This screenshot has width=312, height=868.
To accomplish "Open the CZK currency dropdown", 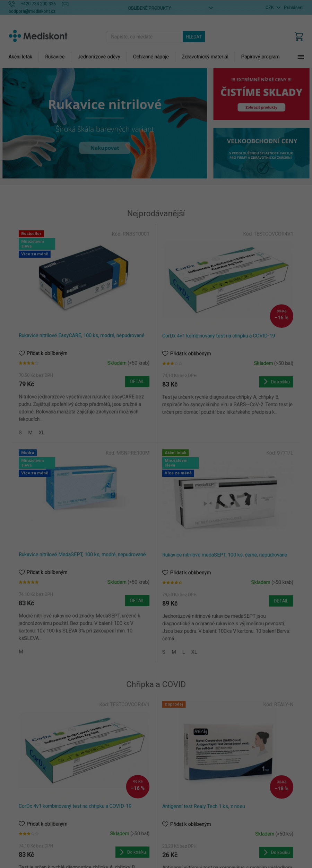I will pos(272,7).
